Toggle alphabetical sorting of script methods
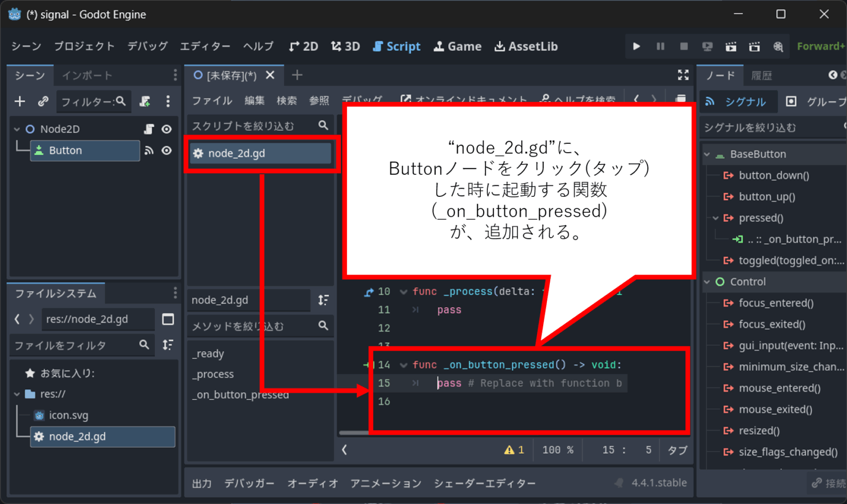 point(323,301)
